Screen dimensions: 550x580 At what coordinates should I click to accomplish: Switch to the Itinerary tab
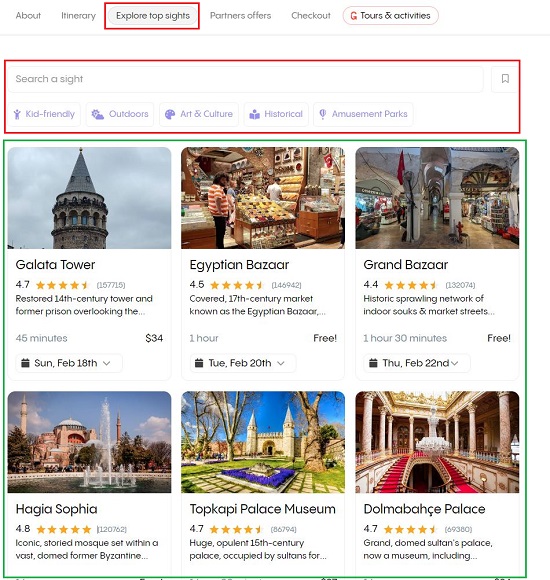[x=78, y=16]
